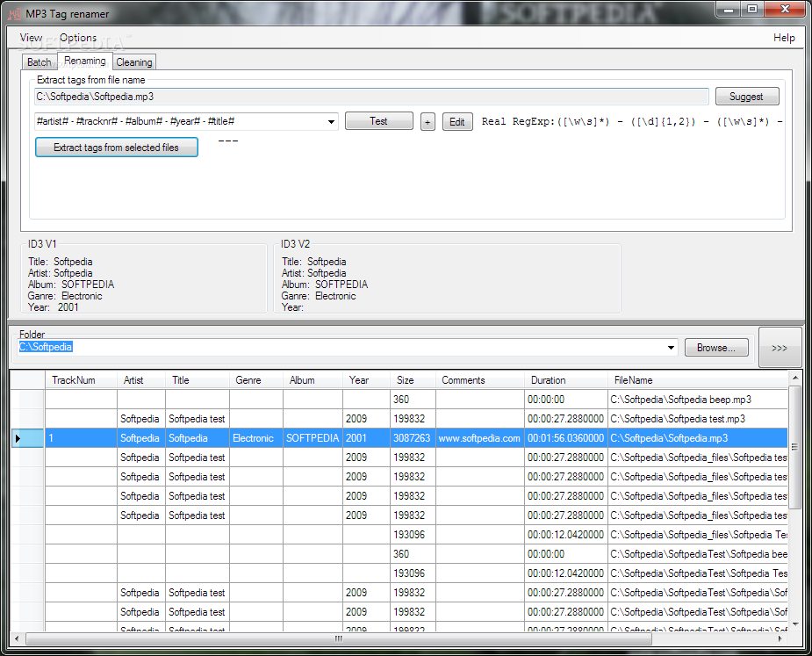Click the 00:01:56.0360000 duration cell
This screenshot has width=812, height=656.
coord(566,438)
